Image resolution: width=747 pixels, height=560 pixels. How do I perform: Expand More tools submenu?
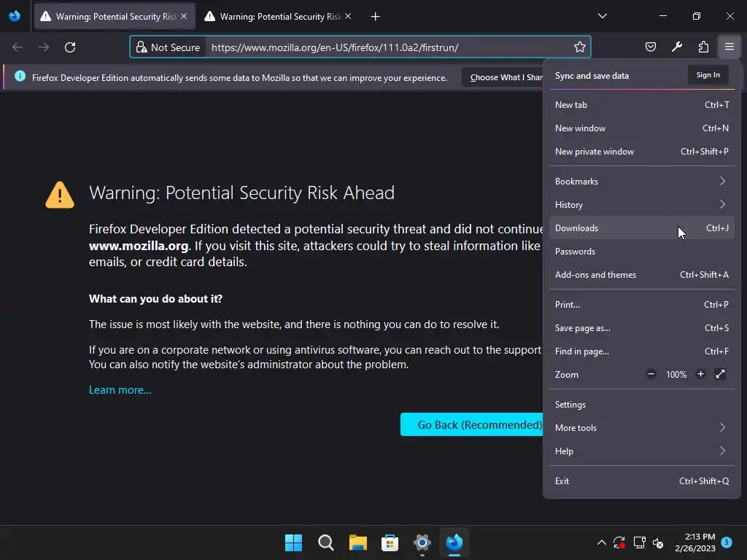click(x=642, y=428)
